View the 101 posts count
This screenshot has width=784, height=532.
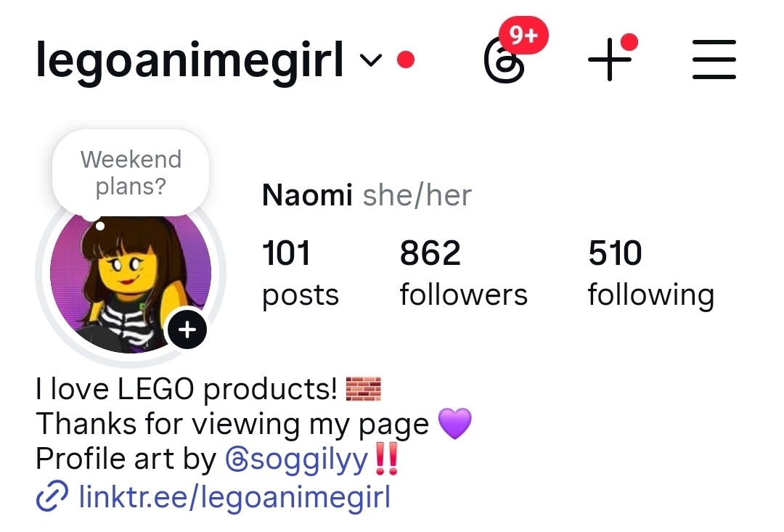tap(301, 273)
